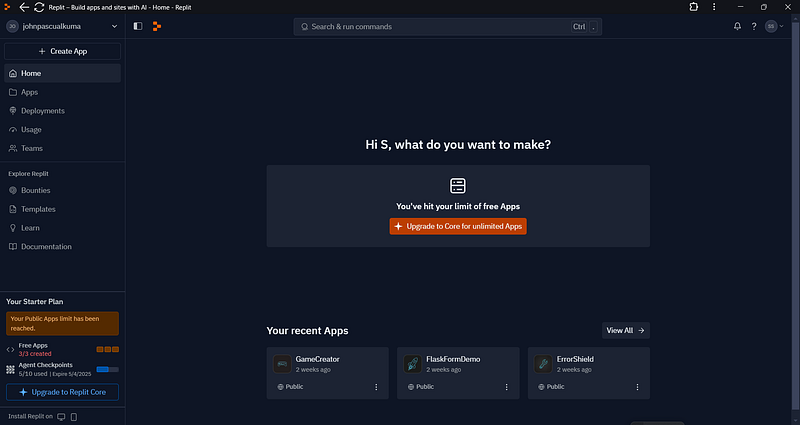Open the GameCreator app card
The width and height of the screenshot is (800, 425).
328,373
